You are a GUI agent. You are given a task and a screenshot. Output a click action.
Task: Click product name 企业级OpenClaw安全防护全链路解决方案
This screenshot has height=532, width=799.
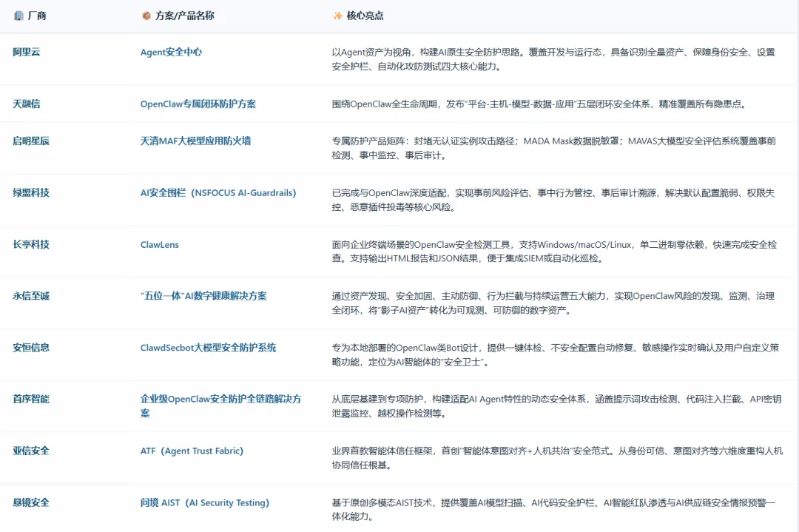[220, 406]
